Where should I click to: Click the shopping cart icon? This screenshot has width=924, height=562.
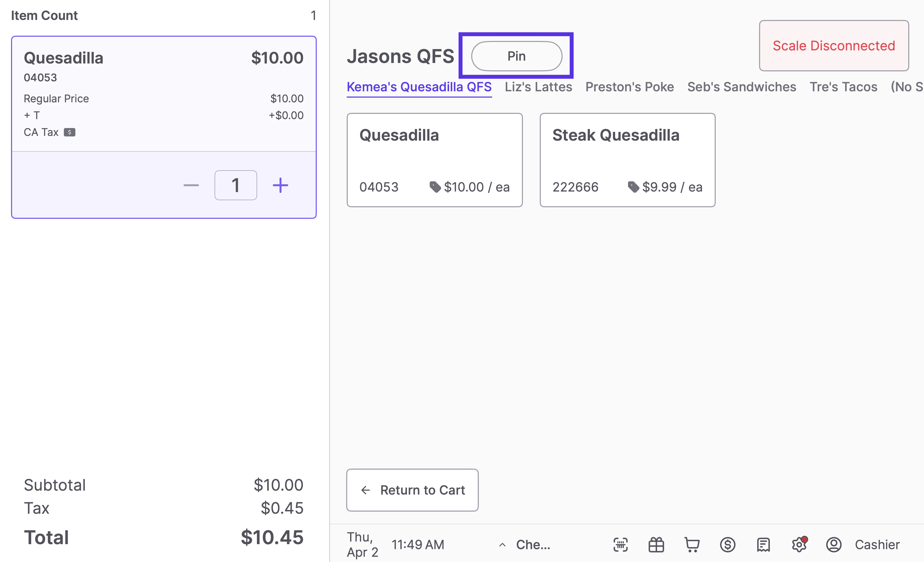coord(692,544)
